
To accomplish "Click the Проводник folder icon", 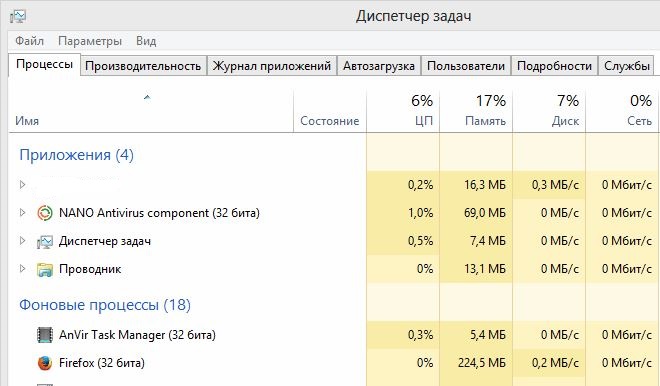I will [45, 269].
